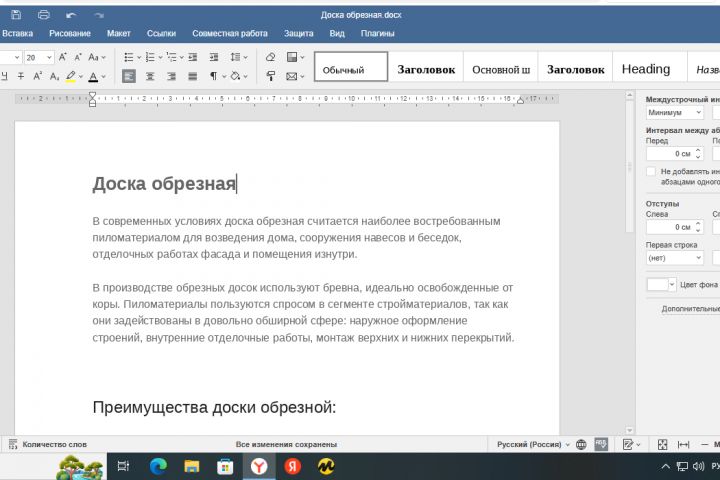The width and height of the screenshot is (720, 480).
Task: Switch to the Макет tab
Action: (118, 34)
